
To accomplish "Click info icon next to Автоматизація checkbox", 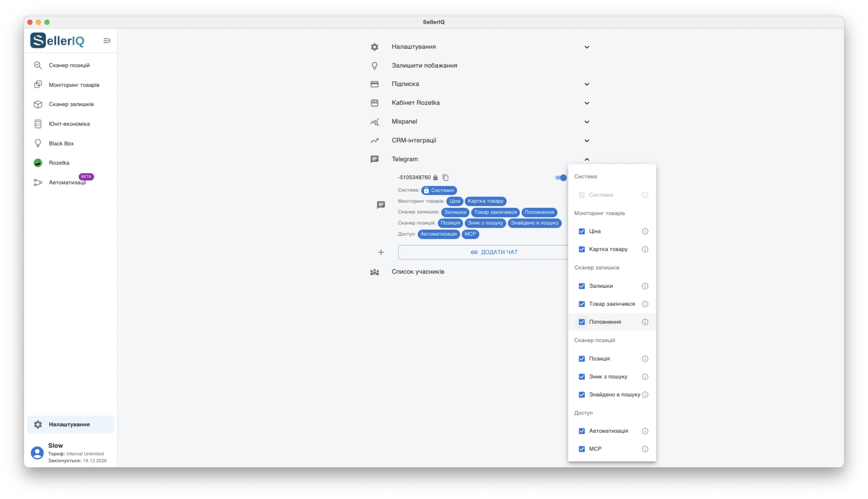I will tap(645, 431).
